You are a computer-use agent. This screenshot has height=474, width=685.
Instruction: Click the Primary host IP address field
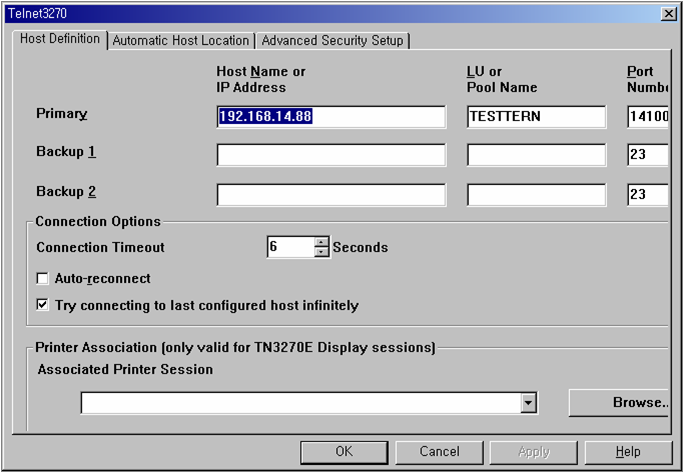(x=331, y=117)
